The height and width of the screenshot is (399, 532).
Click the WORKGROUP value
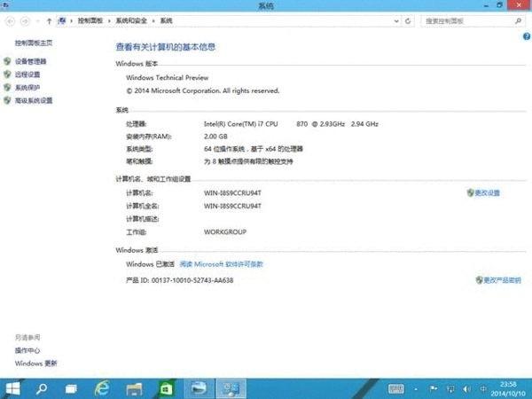tap(225, 232)
